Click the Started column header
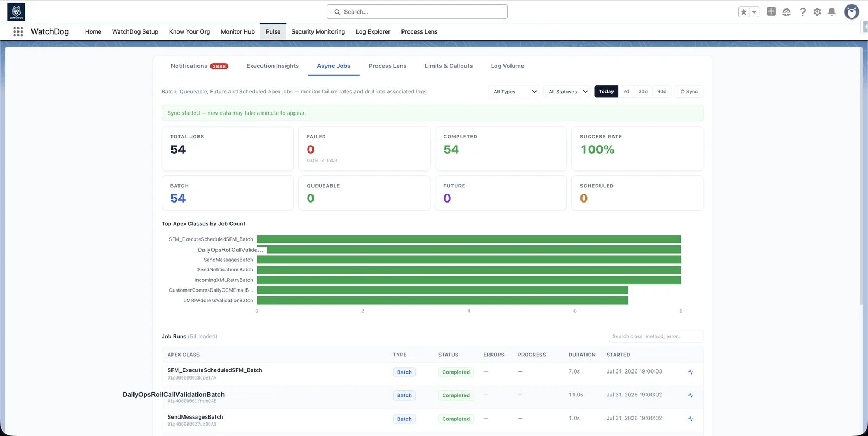 [x=618, y=355]
